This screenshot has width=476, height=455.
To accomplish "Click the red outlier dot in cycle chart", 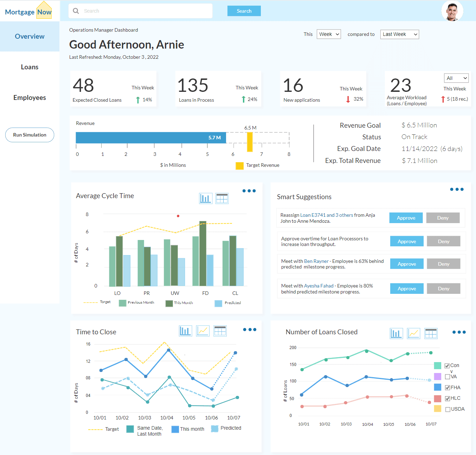I will pyautogui.click(x=178, y=216).
